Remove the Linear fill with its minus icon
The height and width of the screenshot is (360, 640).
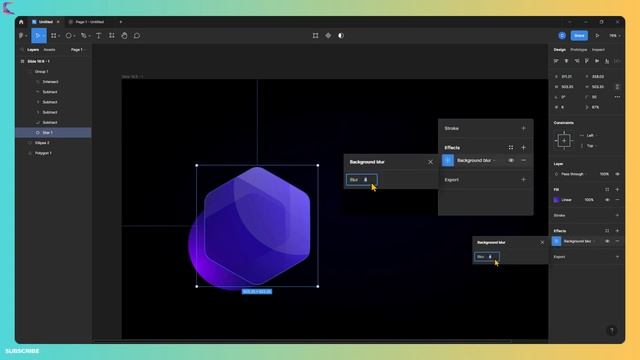pos(617,200)
